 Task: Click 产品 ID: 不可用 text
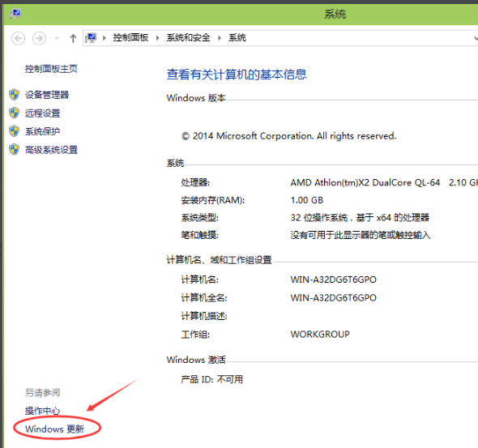(212, 379)
